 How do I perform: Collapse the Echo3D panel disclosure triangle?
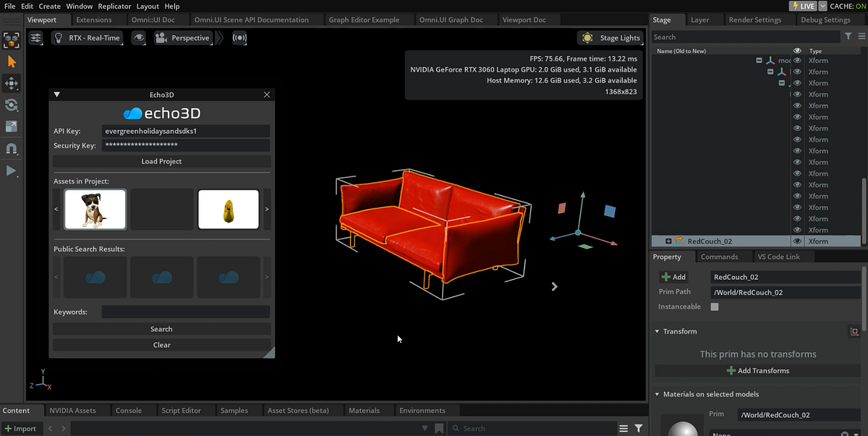pyautogui.click(x=56, y=94)
